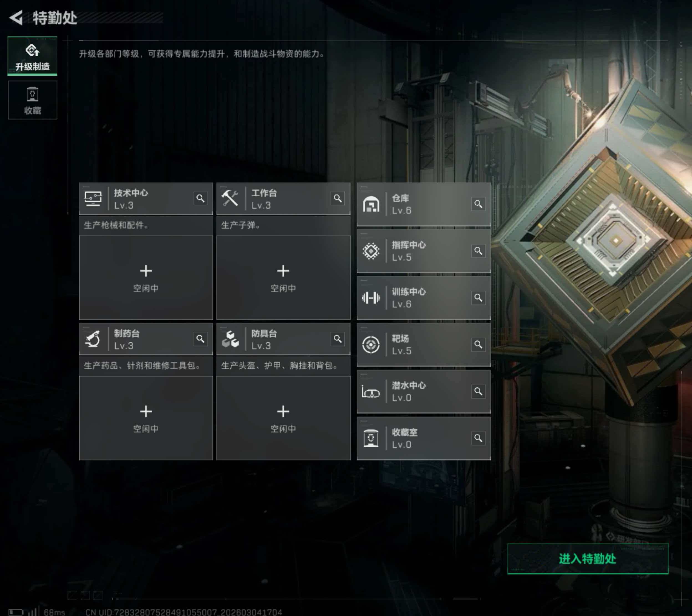Start production in idle 防具台 slot
This screenshot has width=692, height=616.
coord(283,418)
